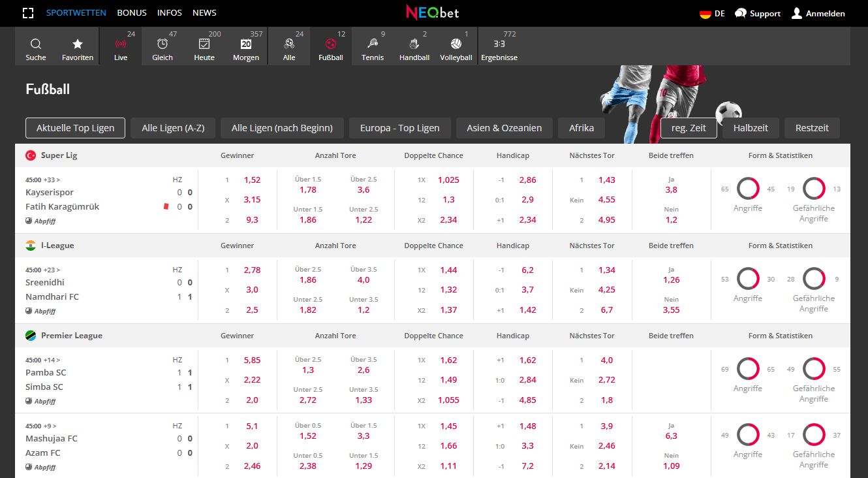Select the Live broadcast icon
This screenshot has width=868, height=478.
121,44
